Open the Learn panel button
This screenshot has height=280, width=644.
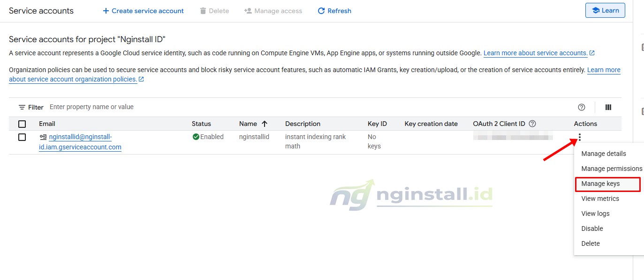pyautogui.click(x=605, y=10)
